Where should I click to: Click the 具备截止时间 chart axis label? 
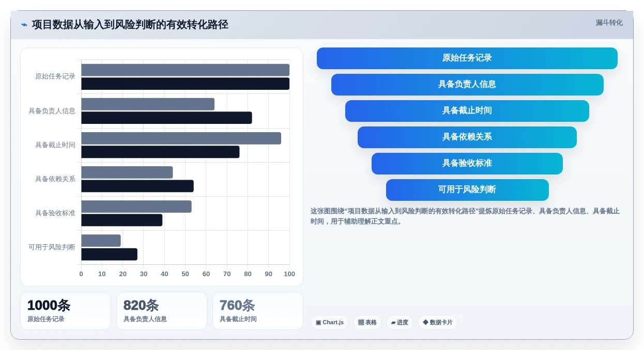[55, 145]
